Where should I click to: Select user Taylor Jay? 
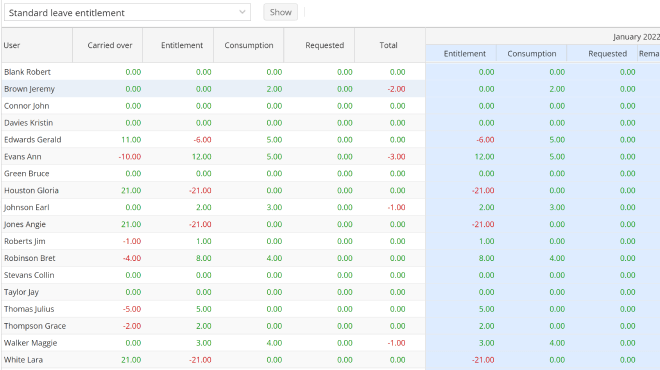pos(21,292)
